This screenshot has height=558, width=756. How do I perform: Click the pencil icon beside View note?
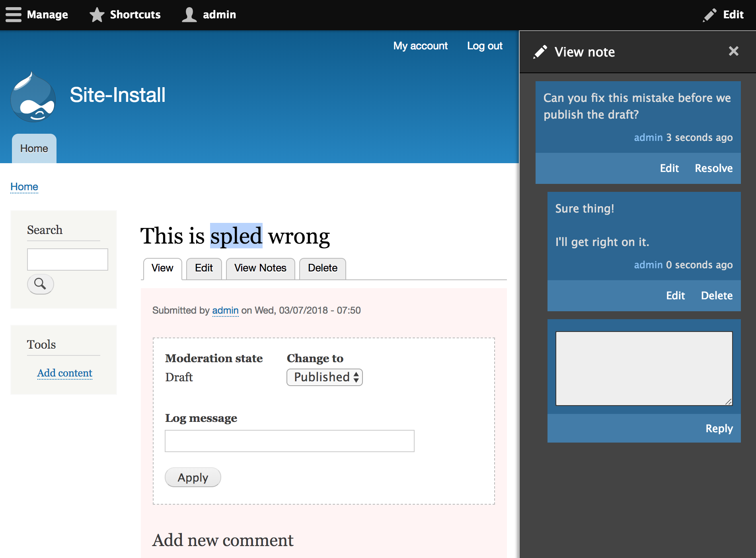click(540, 52)
